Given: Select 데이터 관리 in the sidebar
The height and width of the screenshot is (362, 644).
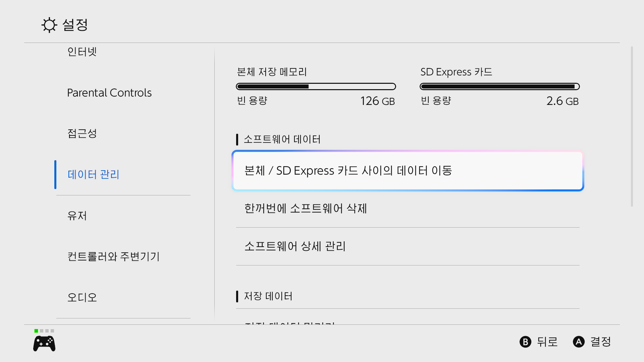Looking at the screenshot, I should tap(94, 175).
